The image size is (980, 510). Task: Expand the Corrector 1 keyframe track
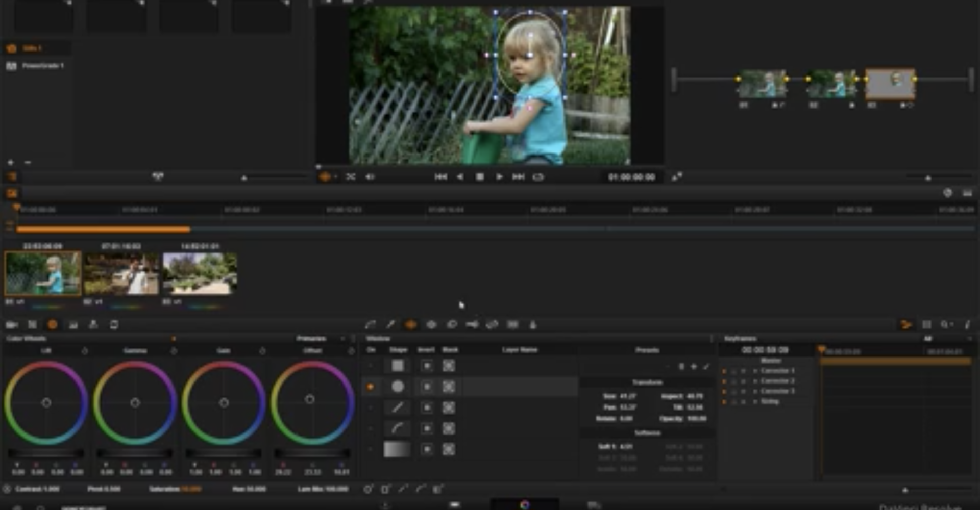pos(755,371)
